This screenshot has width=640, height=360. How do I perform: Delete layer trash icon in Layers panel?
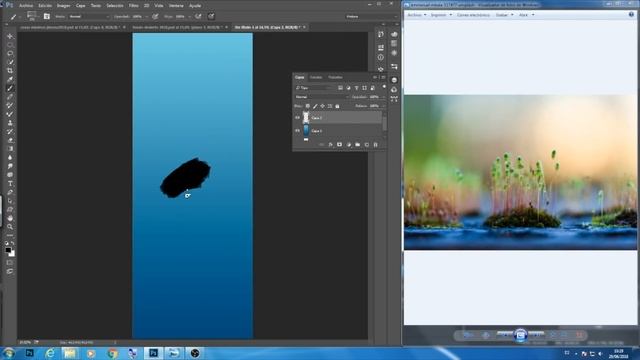click(376, 144)
